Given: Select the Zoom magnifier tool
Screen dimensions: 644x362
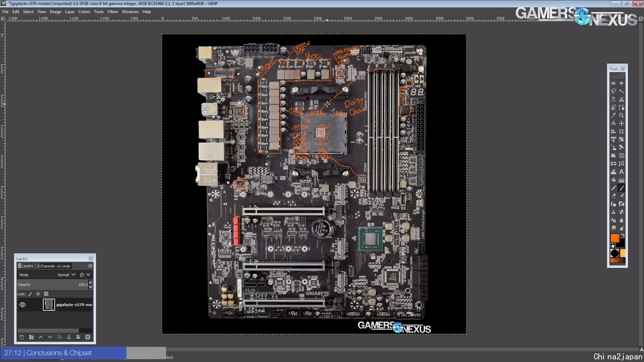Looking at the screenshot, I should pyautogui.click(x=622, y=115).
